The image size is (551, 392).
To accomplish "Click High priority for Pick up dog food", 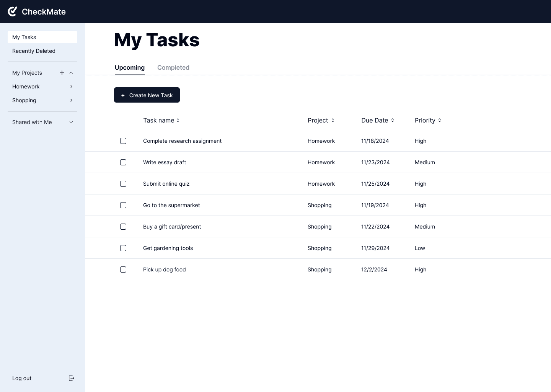I will [421, 269].
